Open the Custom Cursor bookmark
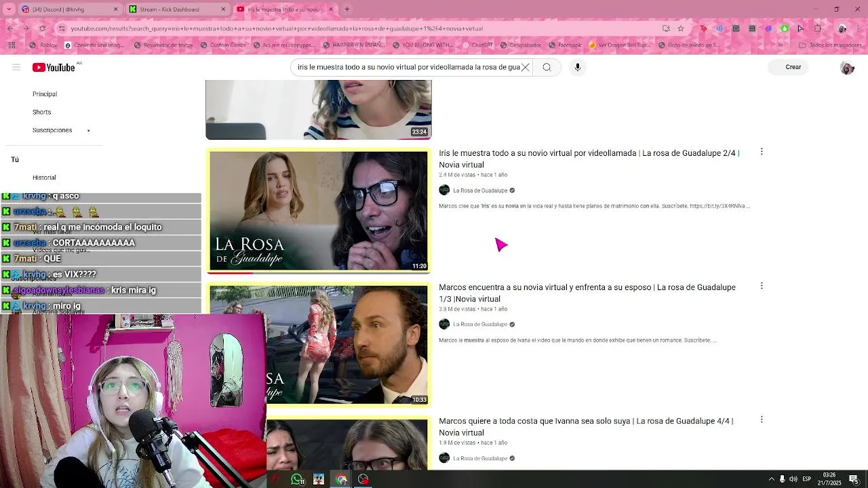868x488 pixels. point(222,45)
